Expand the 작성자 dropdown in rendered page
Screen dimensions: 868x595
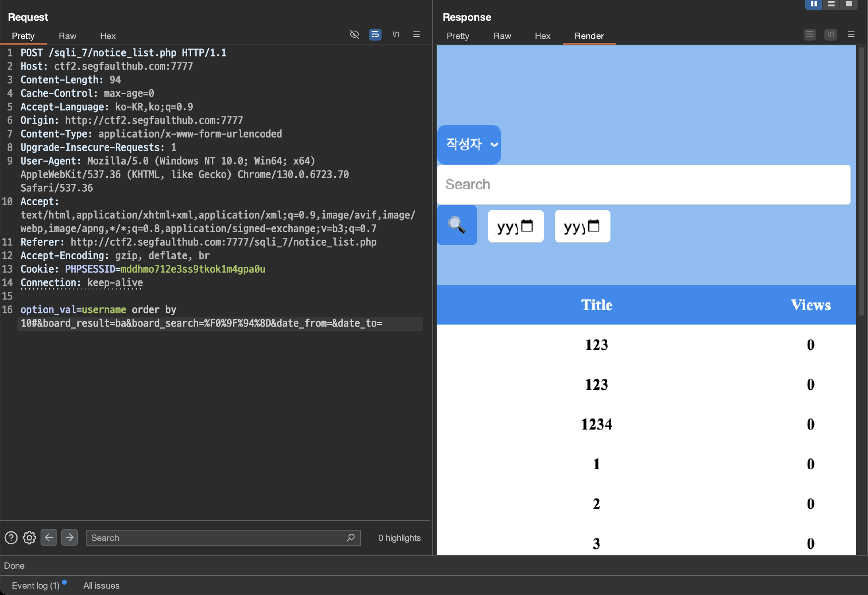pos(469,144)
